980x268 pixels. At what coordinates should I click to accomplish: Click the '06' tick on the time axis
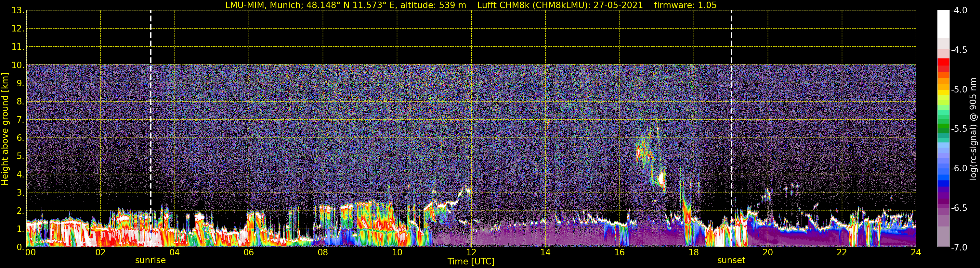249,252
